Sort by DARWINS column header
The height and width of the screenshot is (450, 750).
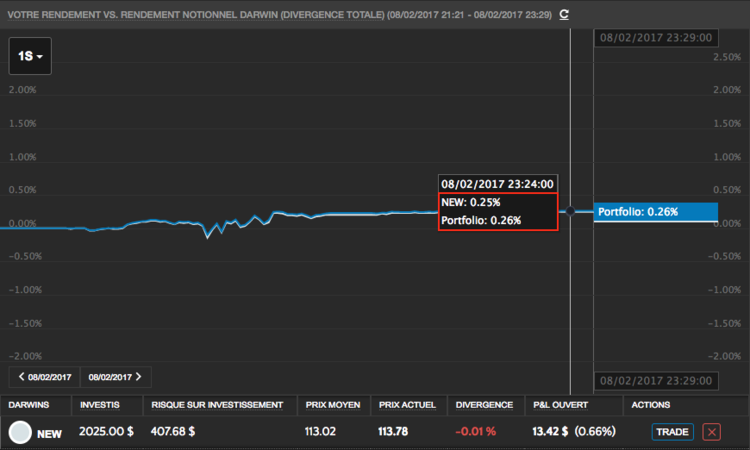[x=29, y=405]
